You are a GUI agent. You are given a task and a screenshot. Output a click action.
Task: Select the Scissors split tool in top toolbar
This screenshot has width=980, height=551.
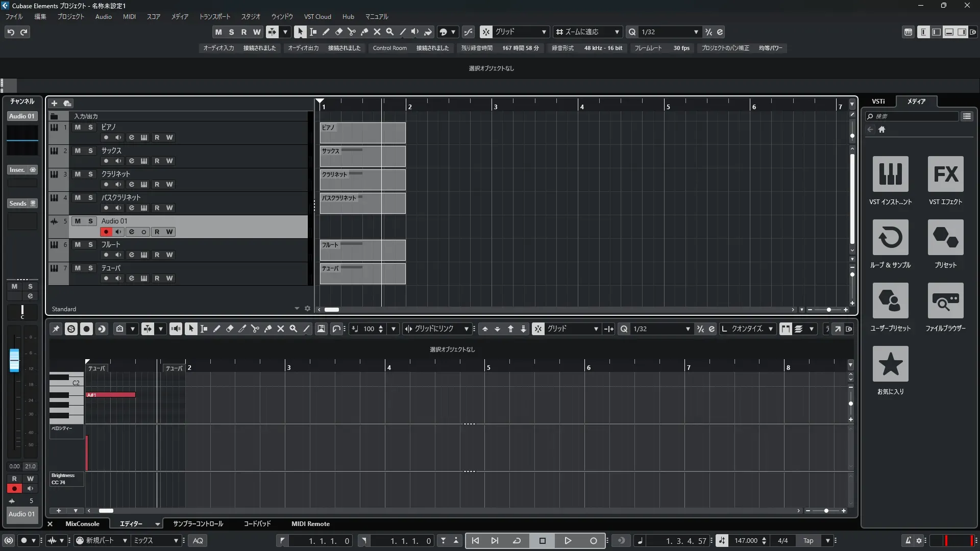point(351,32)
